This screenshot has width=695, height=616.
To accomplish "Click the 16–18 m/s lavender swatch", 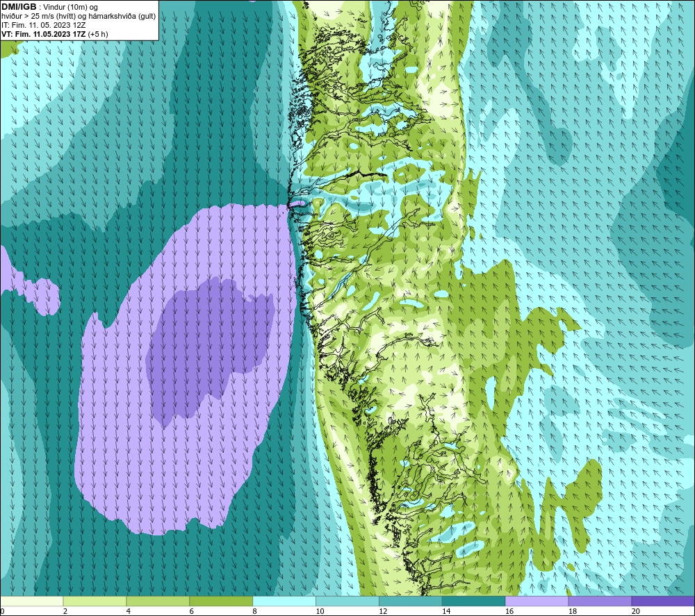I will [x=537, y=601].
